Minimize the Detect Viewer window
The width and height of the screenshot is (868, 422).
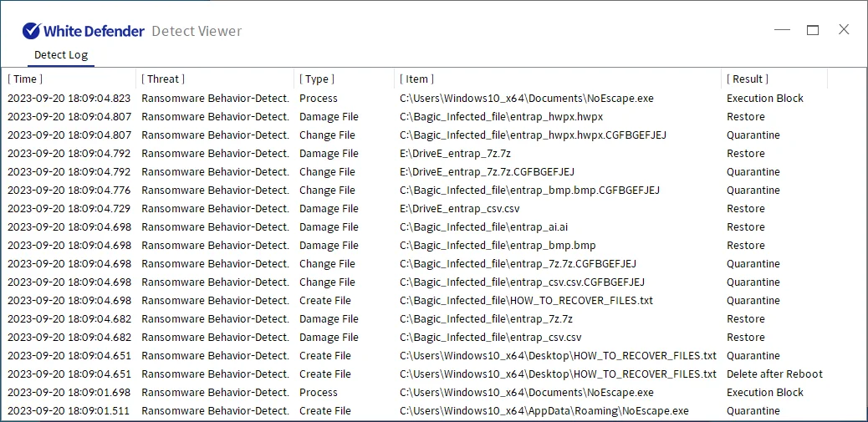coord(782,30)
